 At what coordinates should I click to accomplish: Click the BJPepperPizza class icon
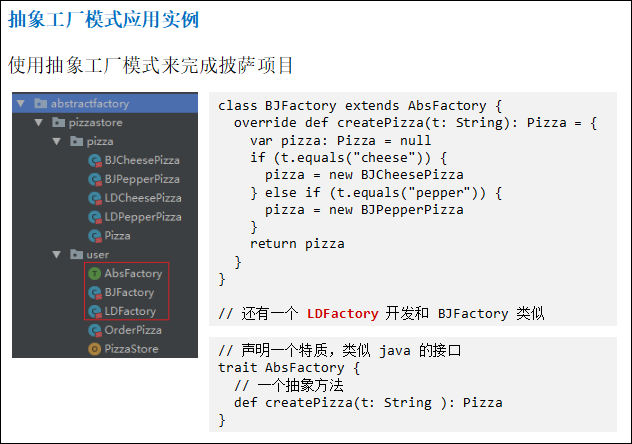coord(95,180)
